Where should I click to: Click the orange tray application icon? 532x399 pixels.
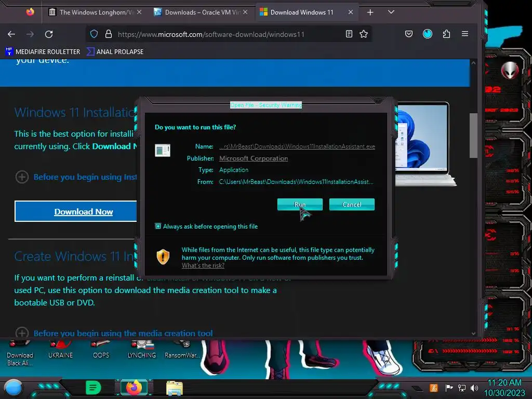434,388
